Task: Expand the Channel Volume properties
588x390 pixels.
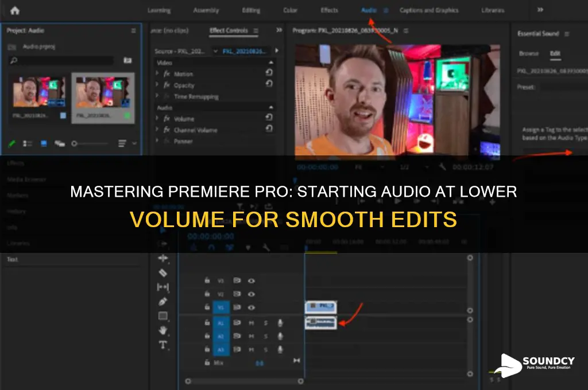Action: pos(157,129)
